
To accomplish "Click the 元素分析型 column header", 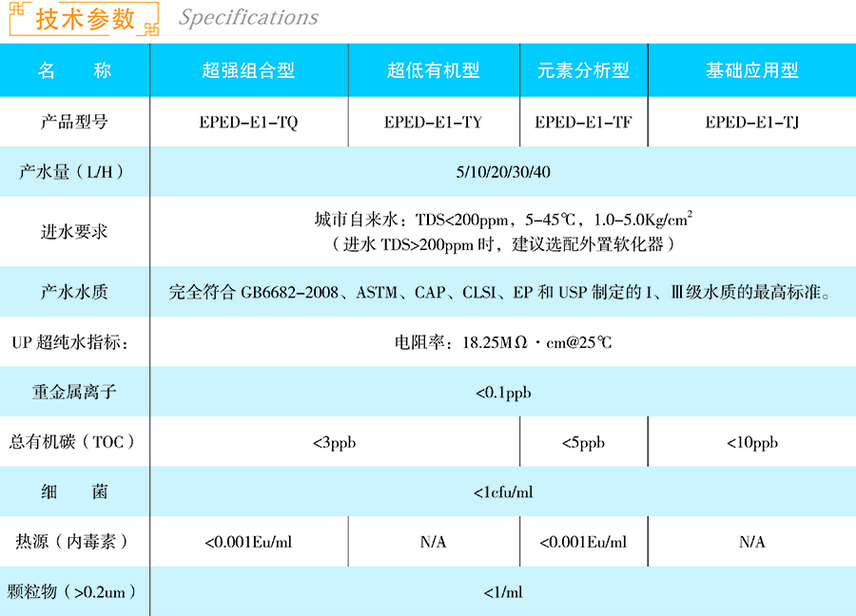I will (583, 70).
